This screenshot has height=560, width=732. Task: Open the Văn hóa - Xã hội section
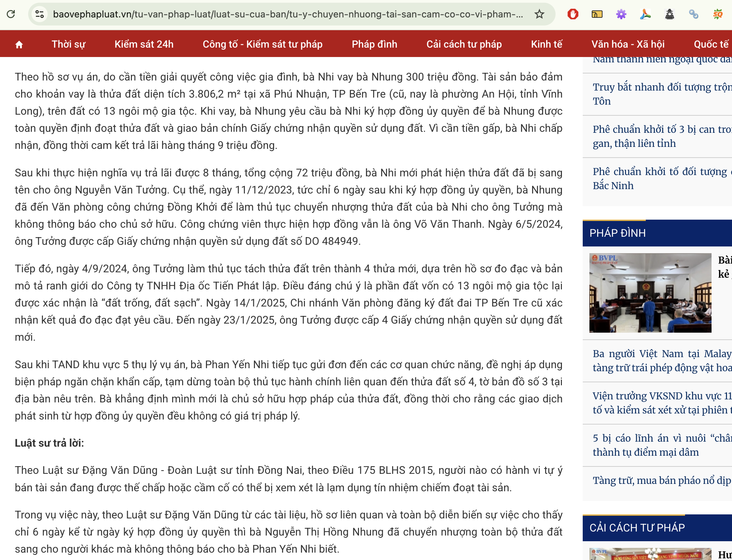point(628,44)
